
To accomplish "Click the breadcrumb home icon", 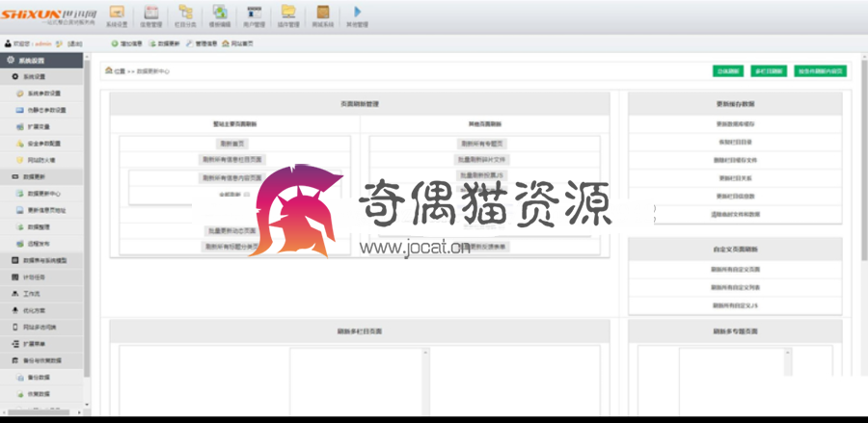I will click(x=109, y=70).
